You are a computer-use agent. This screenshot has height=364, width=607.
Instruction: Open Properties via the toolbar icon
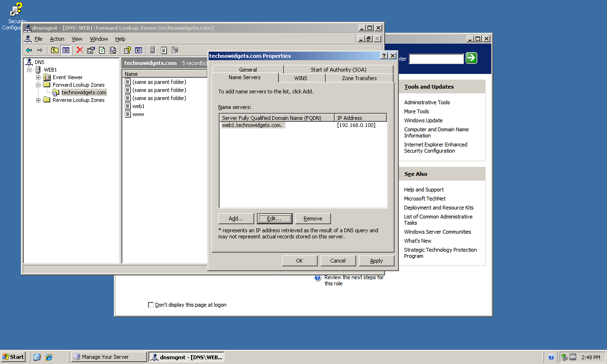[x=91, y=50]
